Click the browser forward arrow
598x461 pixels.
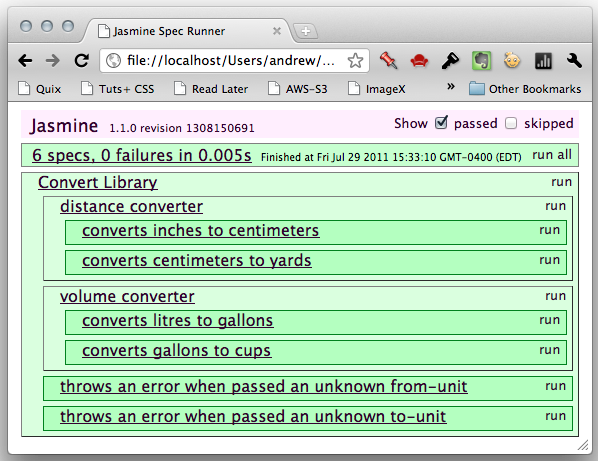coord(53,61)
